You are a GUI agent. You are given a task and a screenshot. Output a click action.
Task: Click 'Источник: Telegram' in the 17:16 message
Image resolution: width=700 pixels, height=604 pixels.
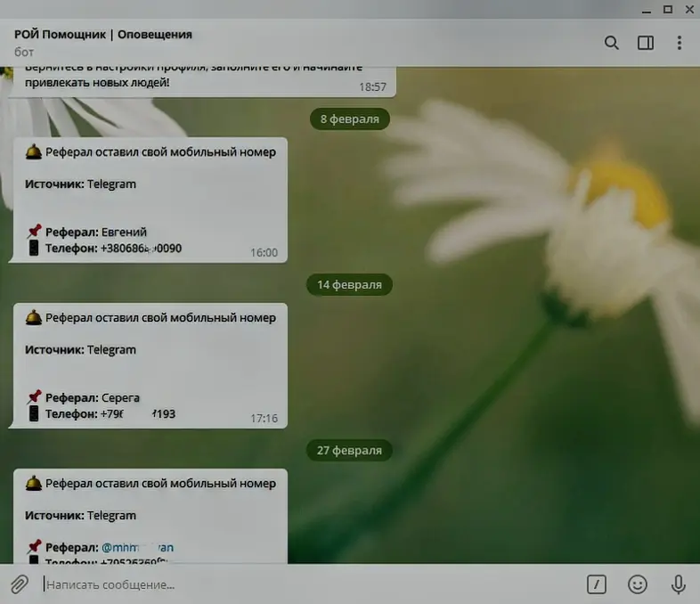pyautogui.click(x=80, y=349)
